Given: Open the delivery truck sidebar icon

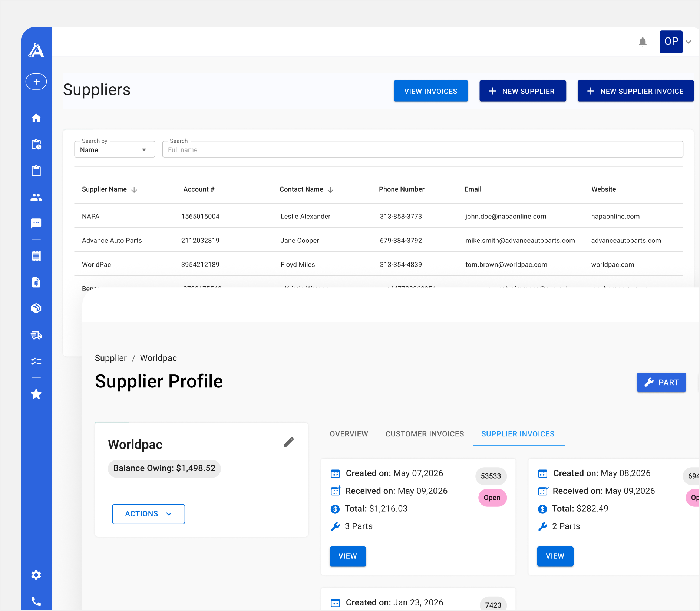Looking at the screenshot, I should click(x=36, y=335).
